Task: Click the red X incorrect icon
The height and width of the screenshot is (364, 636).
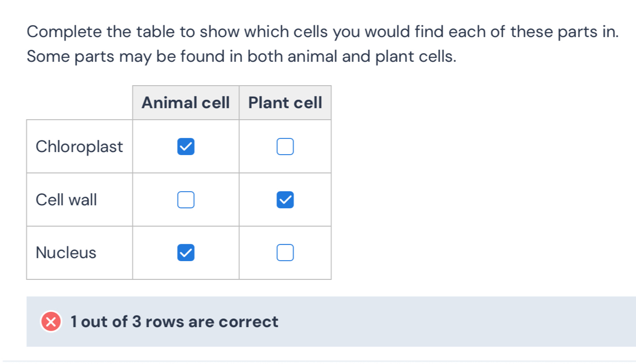Action: pyautogui.click(x=51, y=322)
